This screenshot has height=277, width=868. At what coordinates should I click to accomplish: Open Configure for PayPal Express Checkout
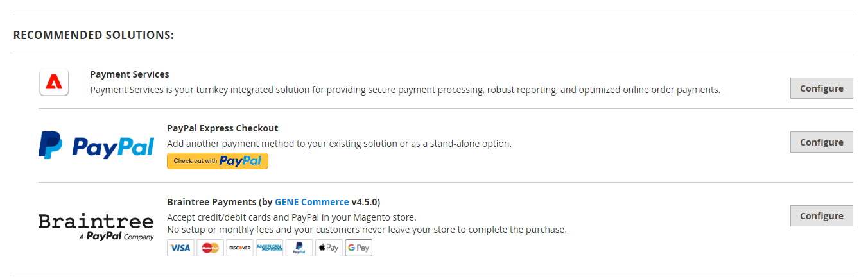click(821, 142)
